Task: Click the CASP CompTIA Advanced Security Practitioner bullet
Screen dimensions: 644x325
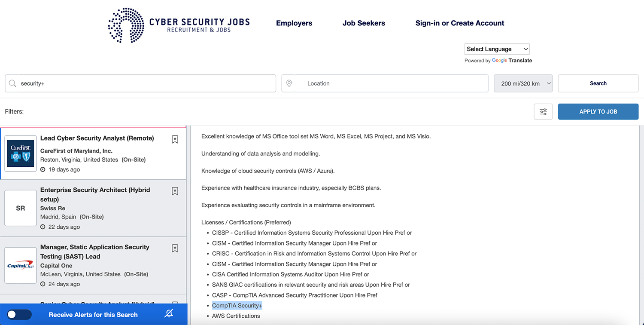Action: [295, 295]
